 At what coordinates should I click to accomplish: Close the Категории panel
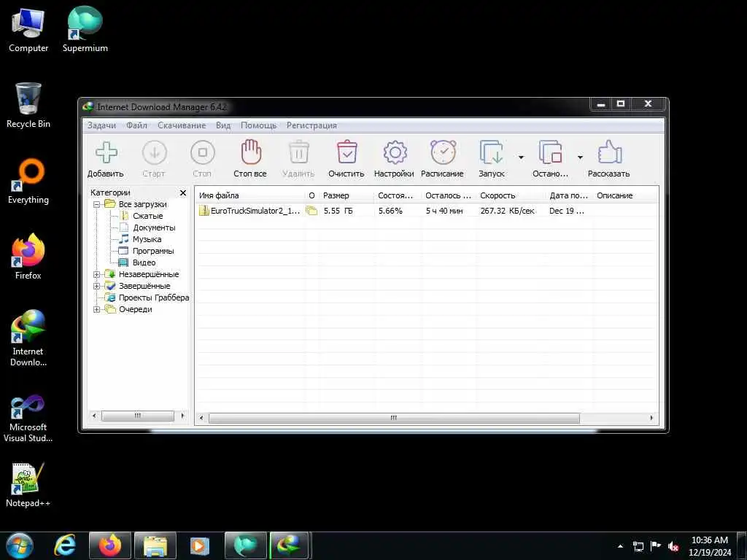[x=183, y=192]
